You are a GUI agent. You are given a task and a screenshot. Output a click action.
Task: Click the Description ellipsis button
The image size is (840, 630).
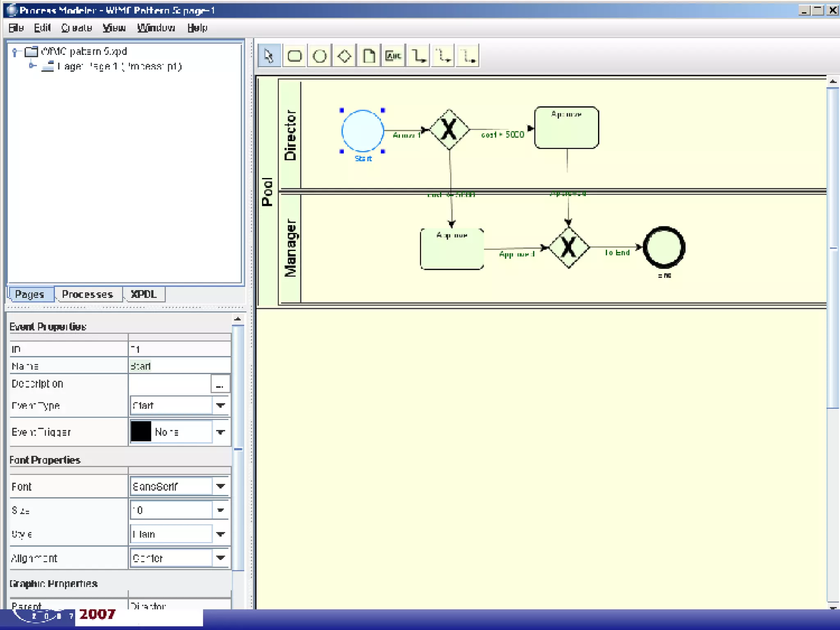(220, 384)
